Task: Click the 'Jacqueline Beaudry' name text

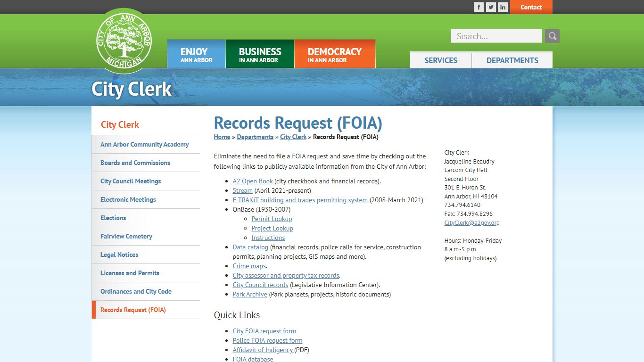Action: tap(470, 161)
